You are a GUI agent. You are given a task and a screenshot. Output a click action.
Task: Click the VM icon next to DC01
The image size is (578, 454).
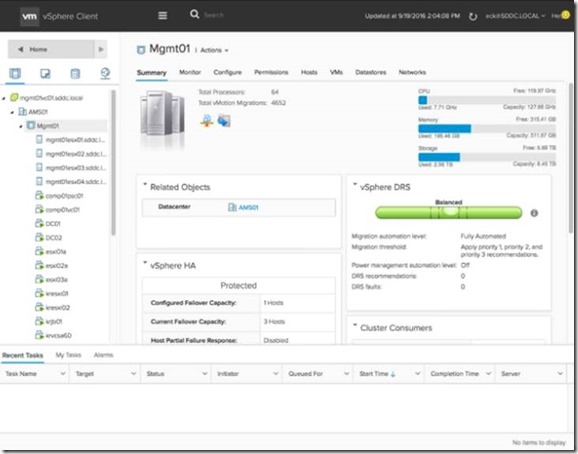pyautogui.click(x=39, y=223)
